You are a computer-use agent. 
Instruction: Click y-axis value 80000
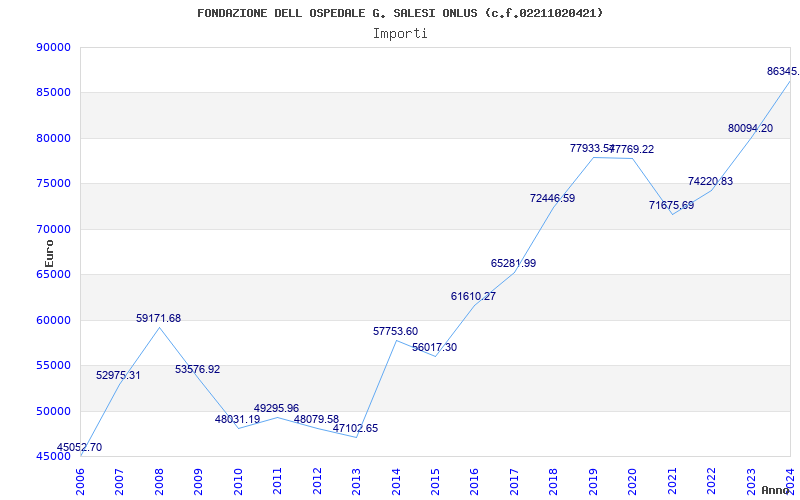[54, 138]
